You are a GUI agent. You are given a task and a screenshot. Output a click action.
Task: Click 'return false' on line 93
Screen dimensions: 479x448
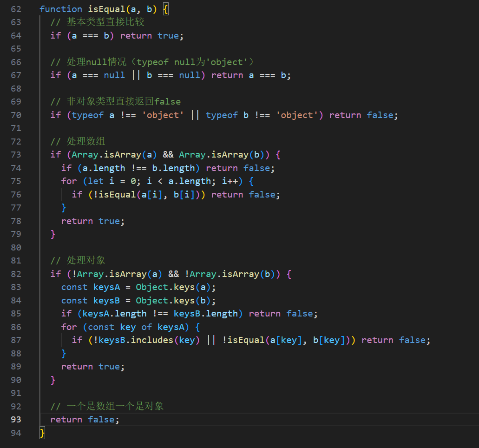(x=83, y=420)
